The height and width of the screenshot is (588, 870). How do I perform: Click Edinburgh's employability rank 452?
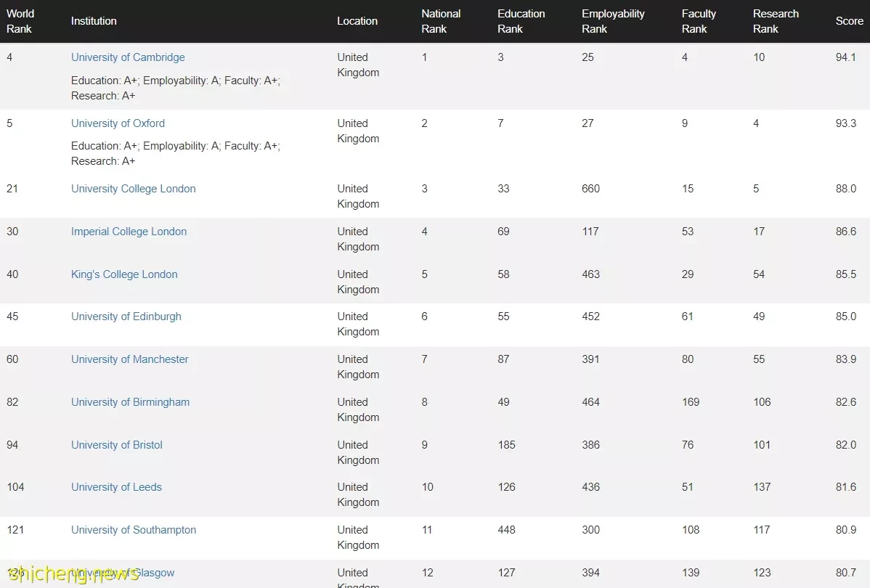click(x=590, y=317)
